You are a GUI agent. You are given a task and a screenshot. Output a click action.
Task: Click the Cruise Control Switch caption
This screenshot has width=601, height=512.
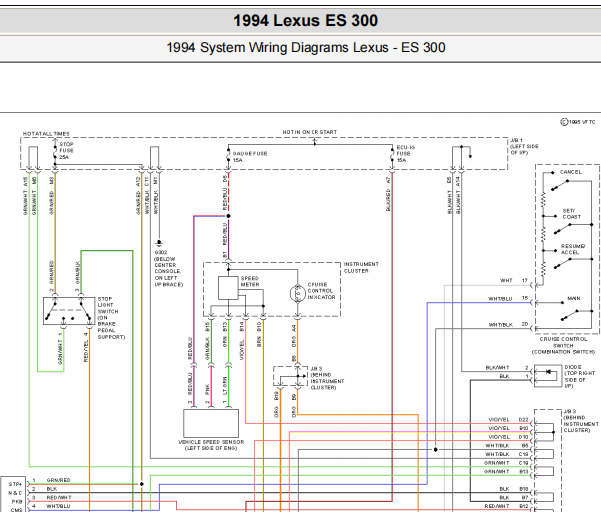point(563,345)
